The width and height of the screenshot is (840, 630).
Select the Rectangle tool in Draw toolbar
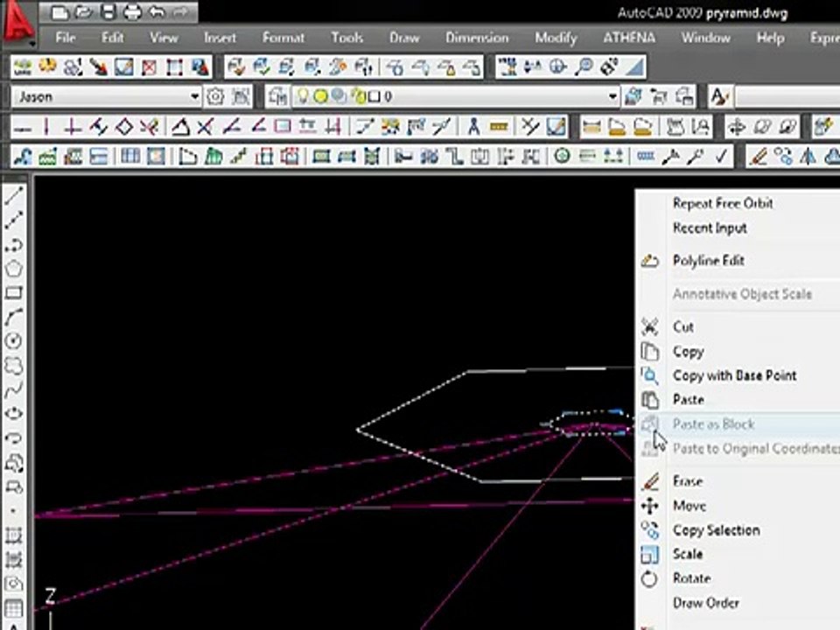coord(14,292)
